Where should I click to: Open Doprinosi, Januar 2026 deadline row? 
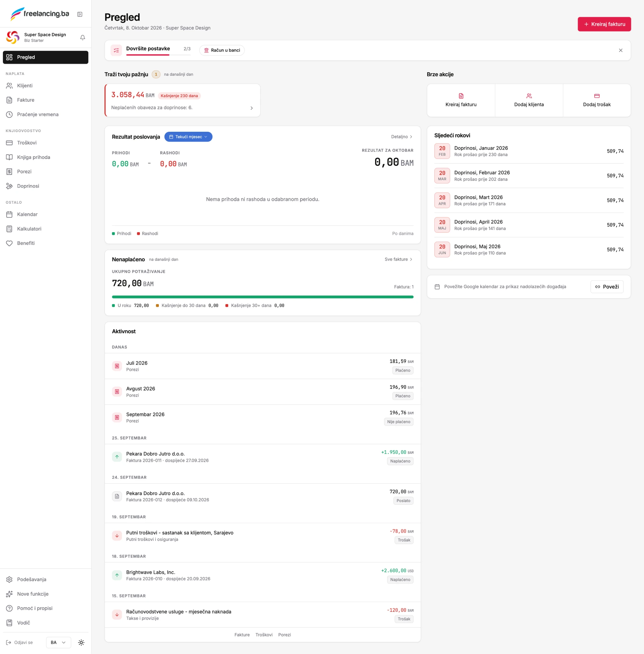529,151
